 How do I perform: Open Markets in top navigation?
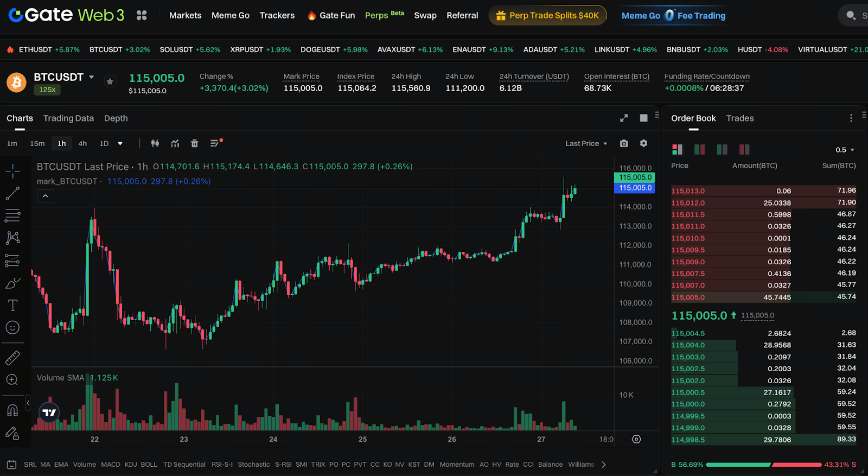point(185,15)
